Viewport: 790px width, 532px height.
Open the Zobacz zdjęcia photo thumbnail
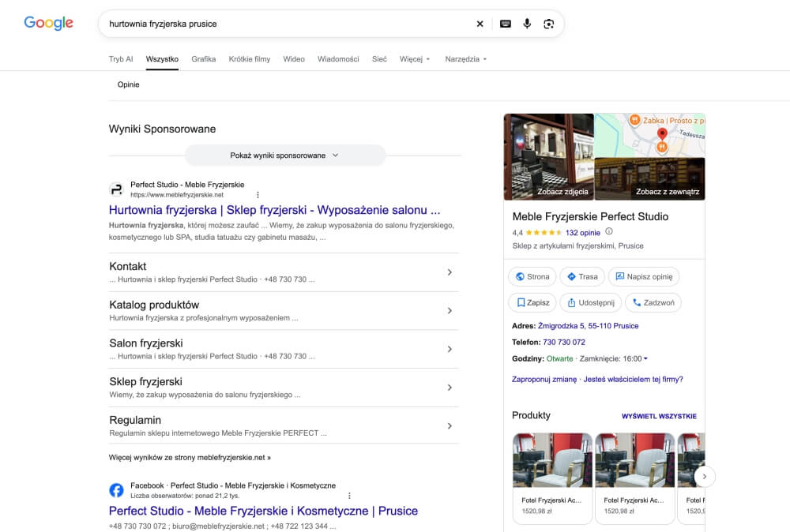coord(549,156)
